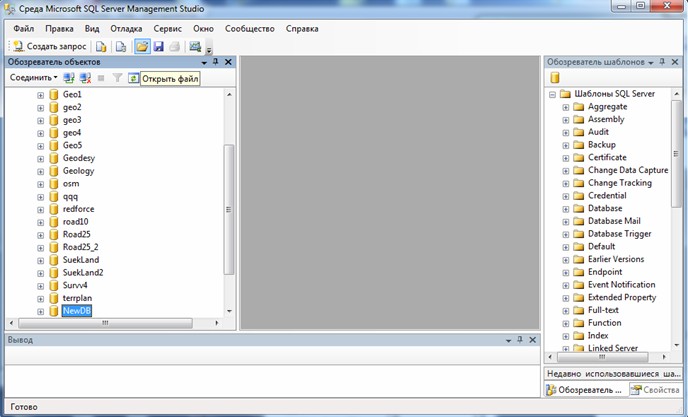Click the Open File toolbar icon

[142, 46]
